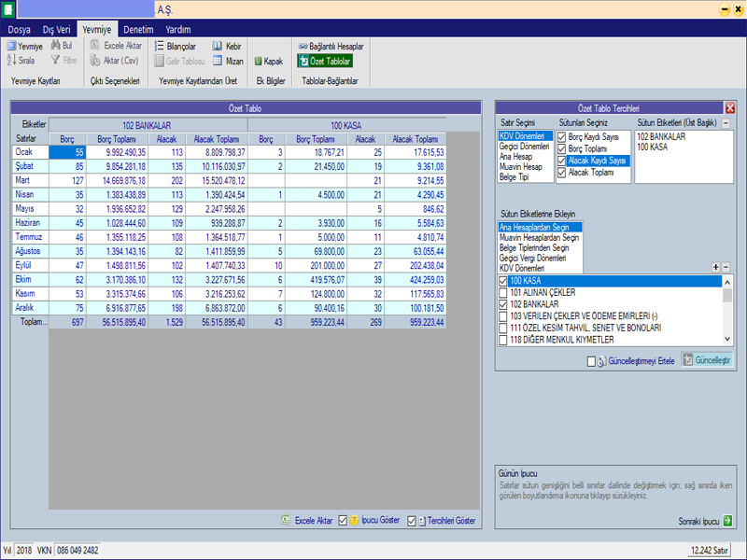Toggle Borç Toplamı column checkbox

(562, 149)
